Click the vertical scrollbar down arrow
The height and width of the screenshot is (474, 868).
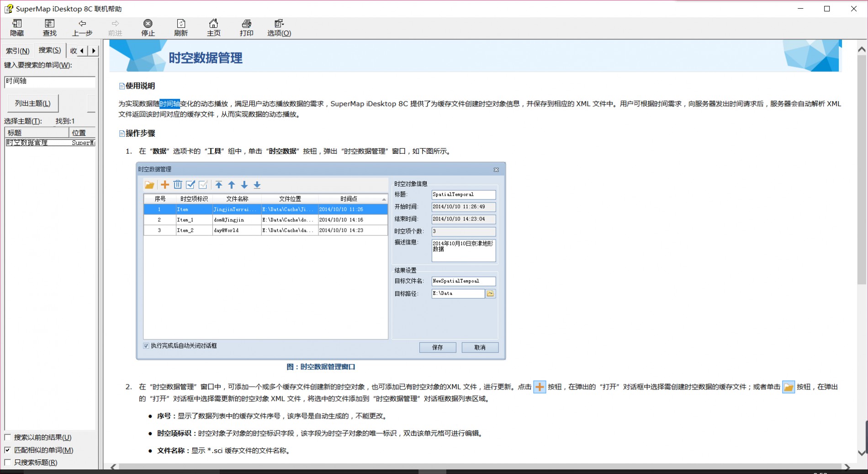[x=862, y=453]
